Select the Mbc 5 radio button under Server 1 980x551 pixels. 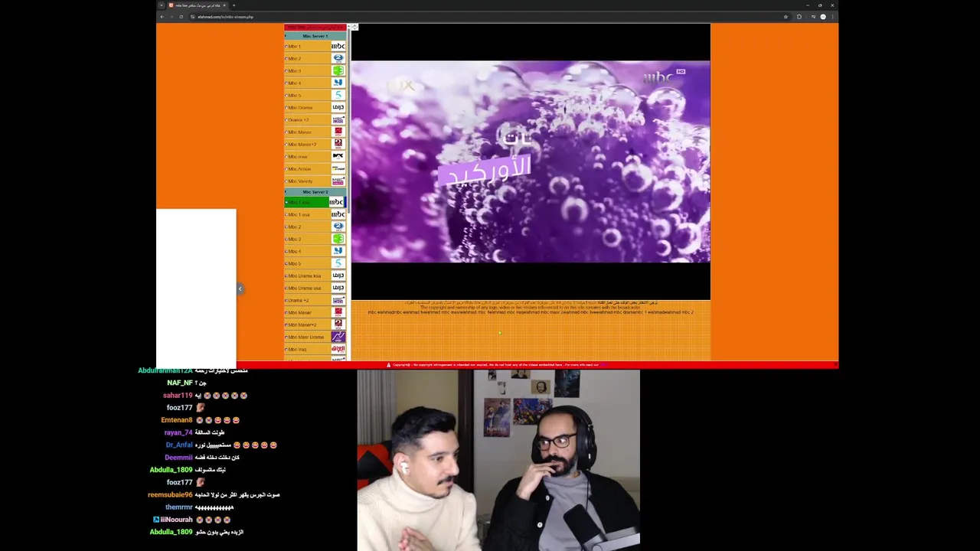pyautogui.click(x=286, y=96)
